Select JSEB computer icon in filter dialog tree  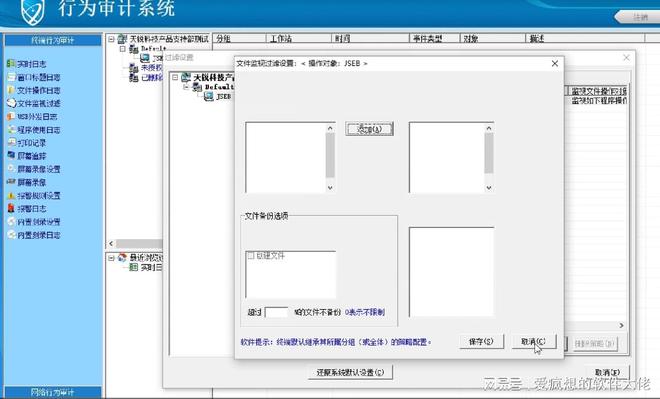209,97
